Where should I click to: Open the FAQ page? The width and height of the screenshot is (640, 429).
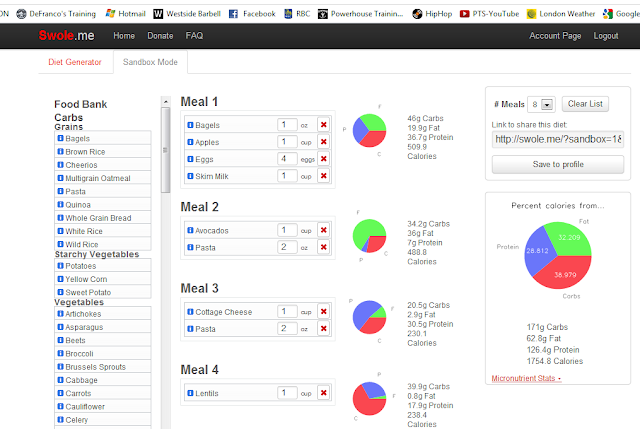pos(194,36)
